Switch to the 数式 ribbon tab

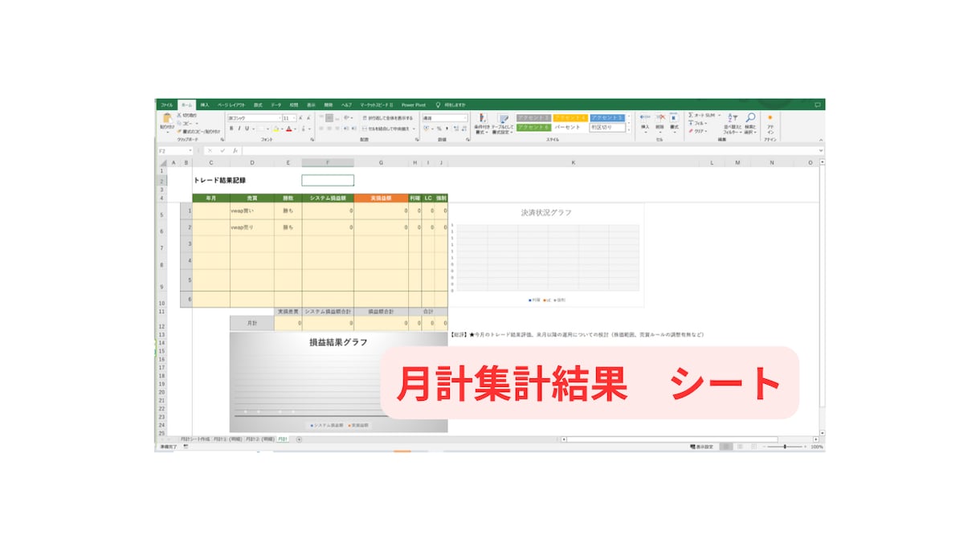click(x=258, y=104)
